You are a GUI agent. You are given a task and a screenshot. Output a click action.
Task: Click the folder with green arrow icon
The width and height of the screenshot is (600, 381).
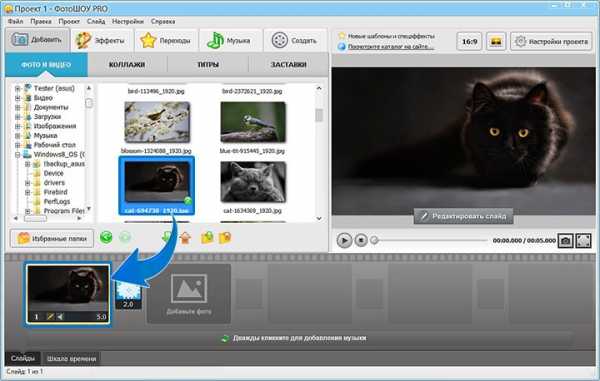[207, 238]
